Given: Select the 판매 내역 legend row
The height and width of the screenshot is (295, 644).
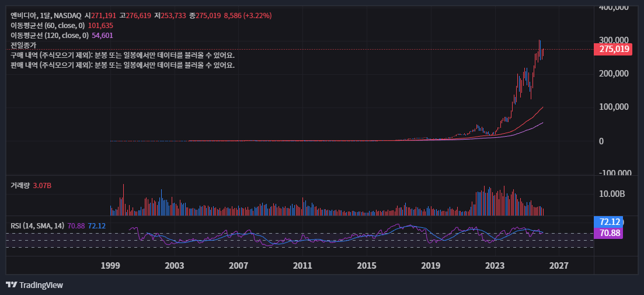Looking at the screenshot, I should click(123, 65).
